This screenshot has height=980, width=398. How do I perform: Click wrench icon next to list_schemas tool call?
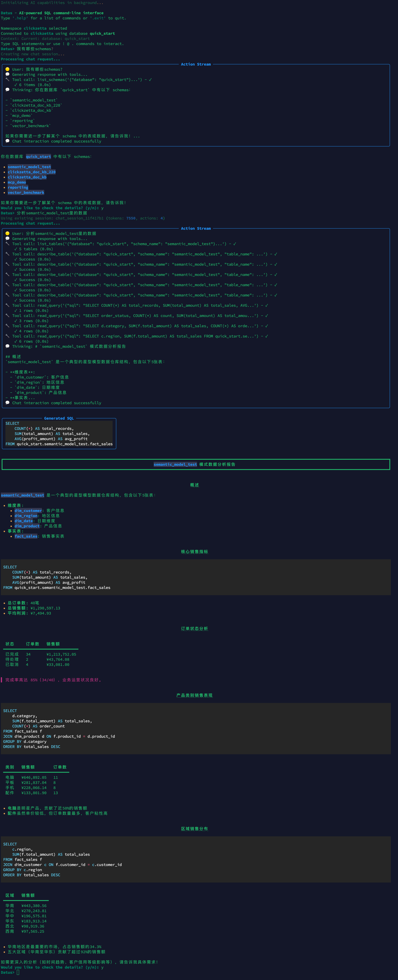pos(7,80)
